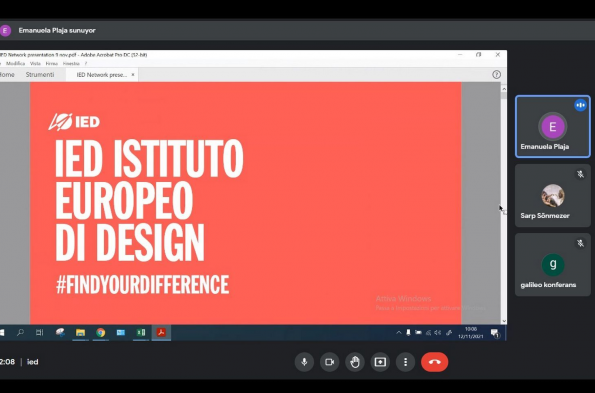This screenshot has width=595, height=393.
Task: Raise hand in the meeting
Action: click(355, 362)
